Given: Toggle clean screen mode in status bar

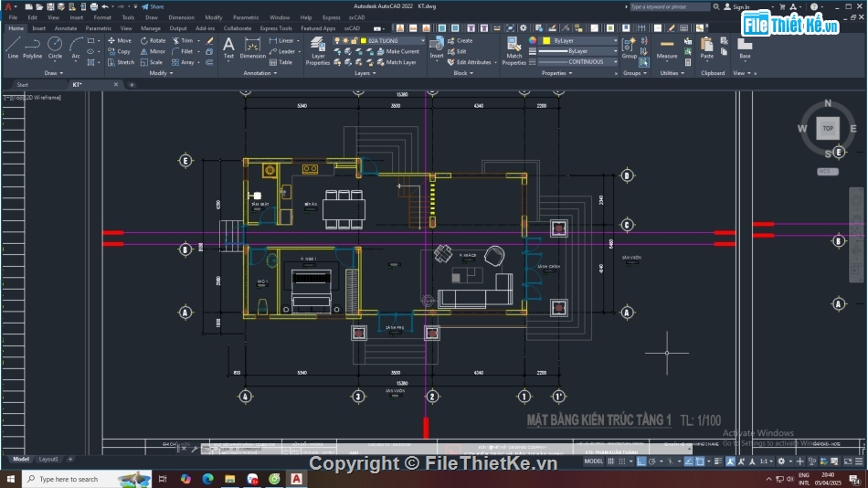Looking at the screenshot, I should coord(848,461).
